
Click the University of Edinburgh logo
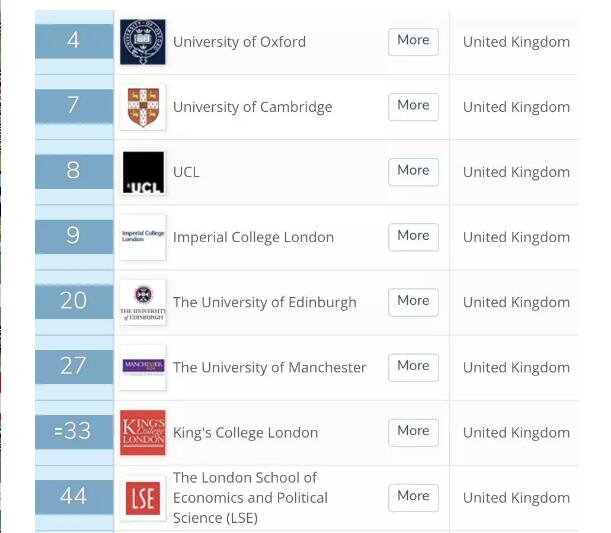coord(142,302)
